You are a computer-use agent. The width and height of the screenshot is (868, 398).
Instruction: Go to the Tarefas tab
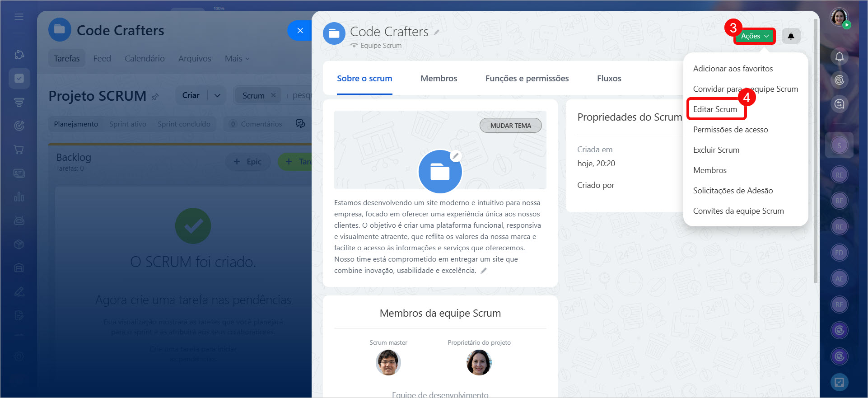point(67,58)
